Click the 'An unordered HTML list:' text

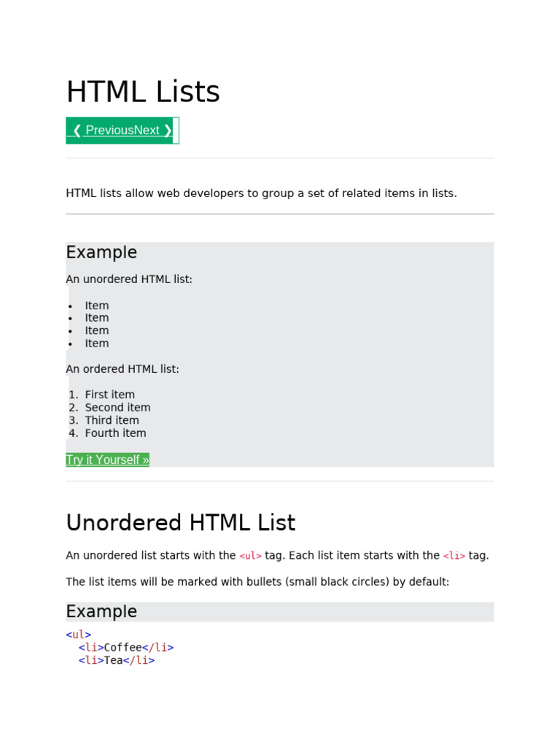pyautogui.click(x=129, y=279)
